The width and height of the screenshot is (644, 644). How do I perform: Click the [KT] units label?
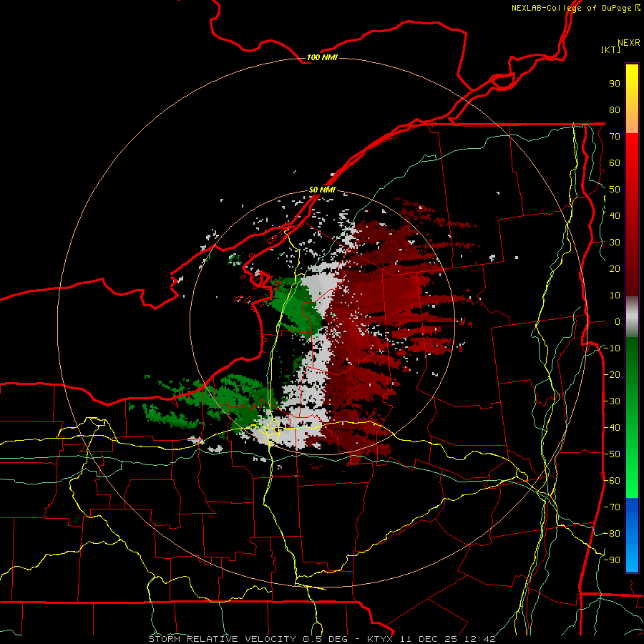[610, 49]
